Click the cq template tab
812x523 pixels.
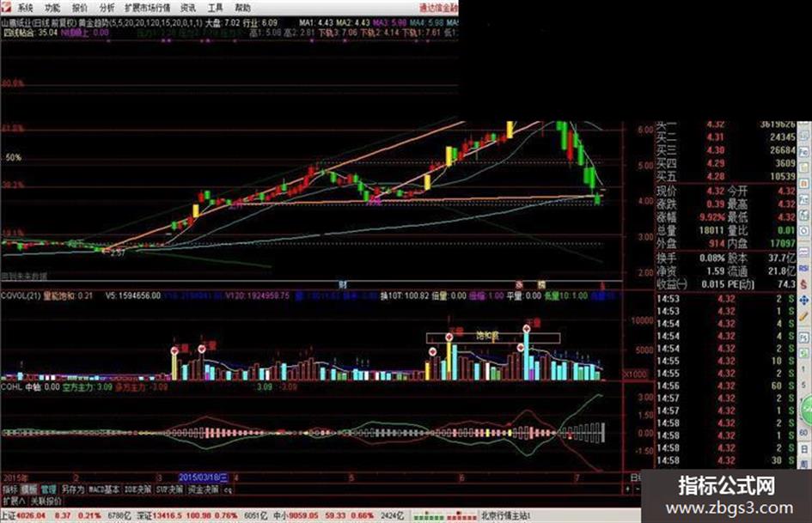228,490
